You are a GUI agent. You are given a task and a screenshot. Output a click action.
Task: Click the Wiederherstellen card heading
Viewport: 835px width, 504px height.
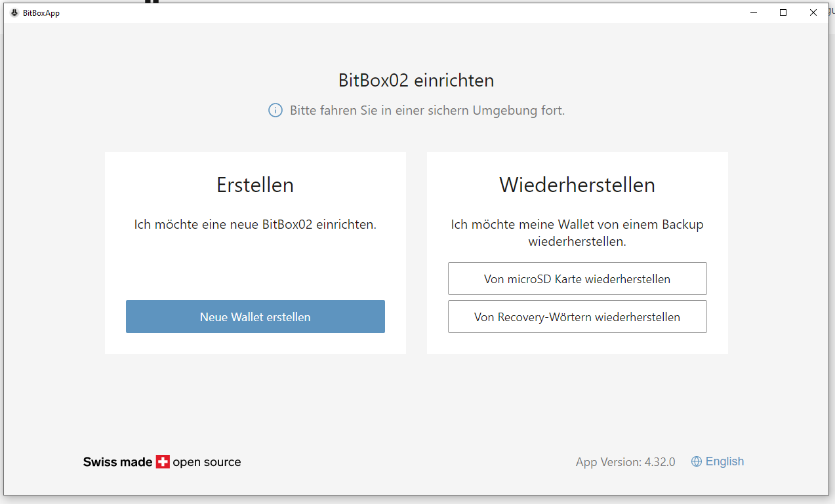577,185
